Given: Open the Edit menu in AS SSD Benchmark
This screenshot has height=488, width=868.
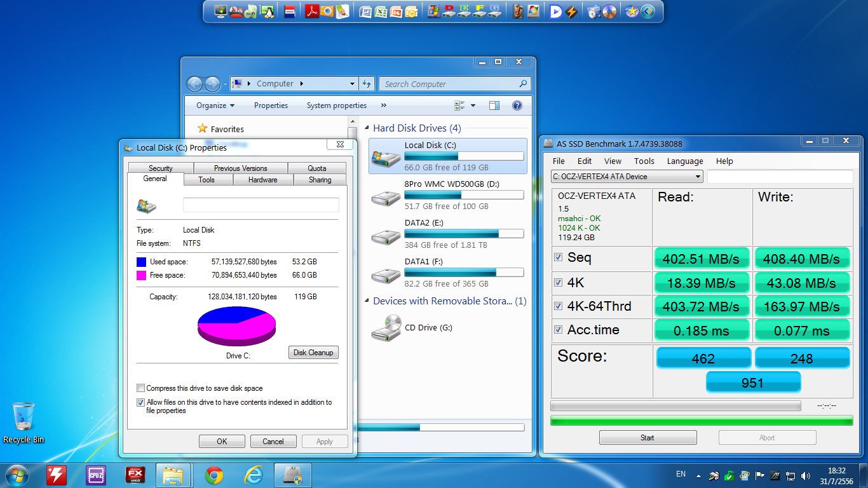Looking at the screenshot, I should (585, 161).
